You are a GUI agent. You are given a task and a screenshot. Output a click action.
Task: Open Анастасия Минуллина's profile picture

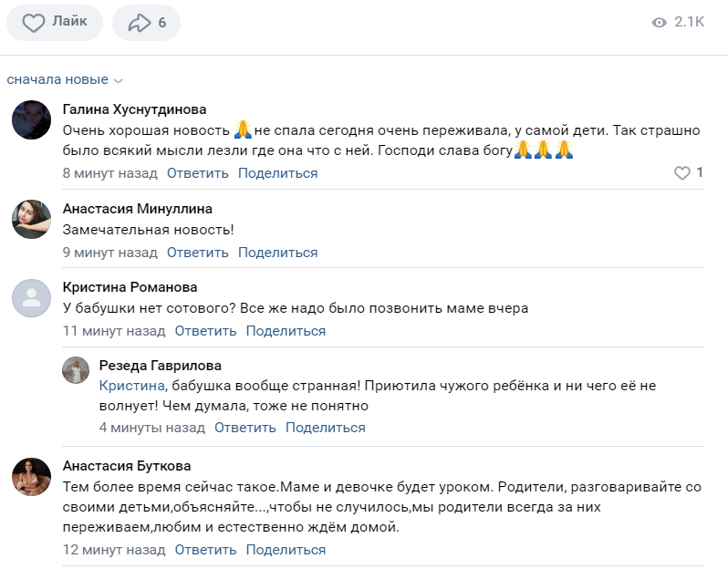click(30, 219)
